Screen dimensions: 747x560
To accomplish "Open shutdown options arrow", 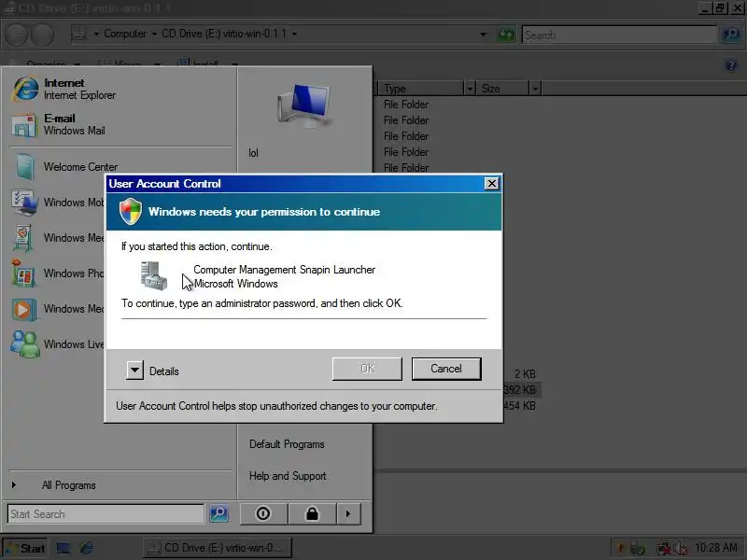I will [x=348, y=514].
